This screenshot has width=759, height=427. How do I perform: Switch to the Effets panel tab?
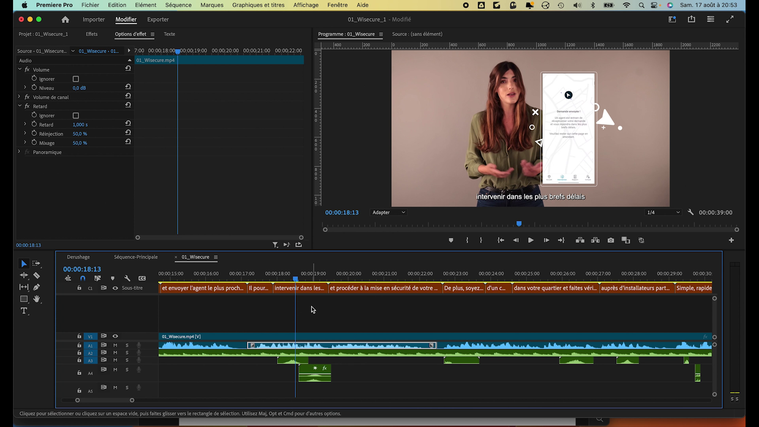(91, 34)
